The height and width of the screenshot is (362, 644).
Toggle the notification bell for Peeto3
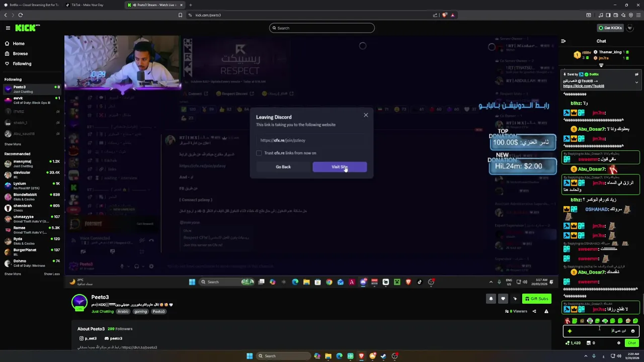pos(491,299)
